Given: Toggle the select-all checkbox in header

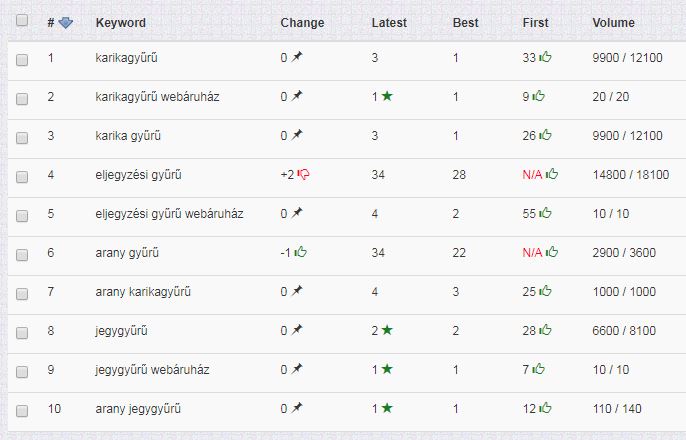Looking at the screenshot, I should click(22, 20).
